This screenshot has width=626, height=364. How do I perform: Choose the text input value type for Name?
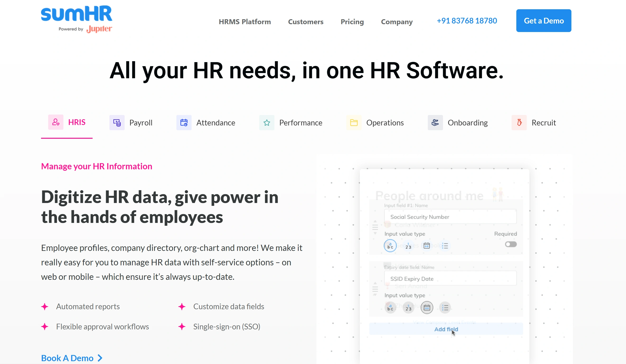tap(390, 246)
